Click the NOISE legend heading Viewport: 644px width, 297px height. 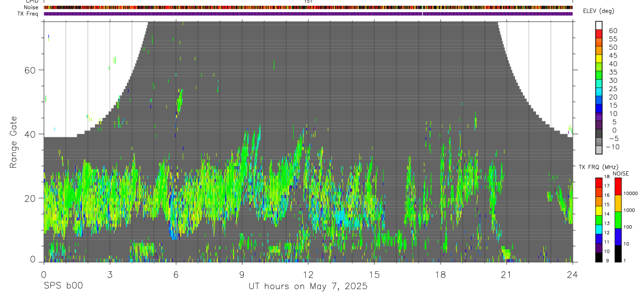(x=620, y=174)
